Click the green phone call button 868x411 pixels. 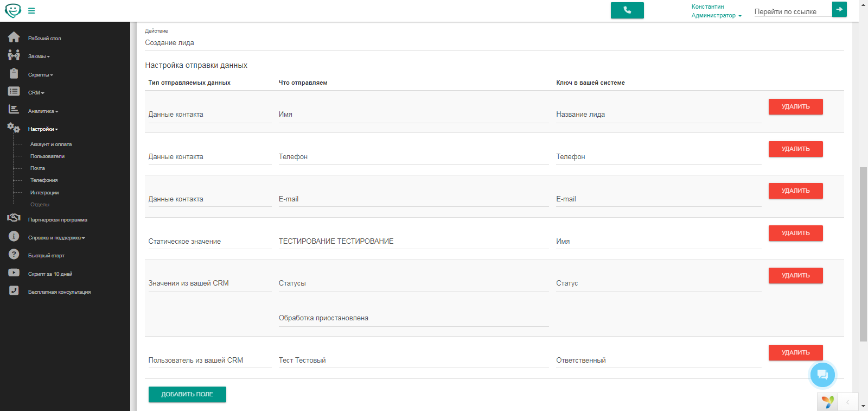coord(627,10)
